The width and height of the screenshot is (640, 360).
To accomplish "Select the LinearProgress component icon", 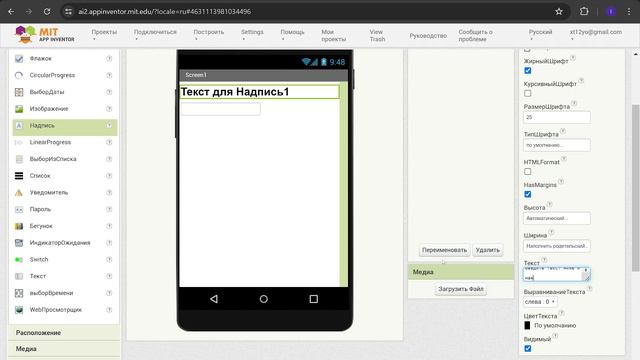I will (x=19, y=142).
